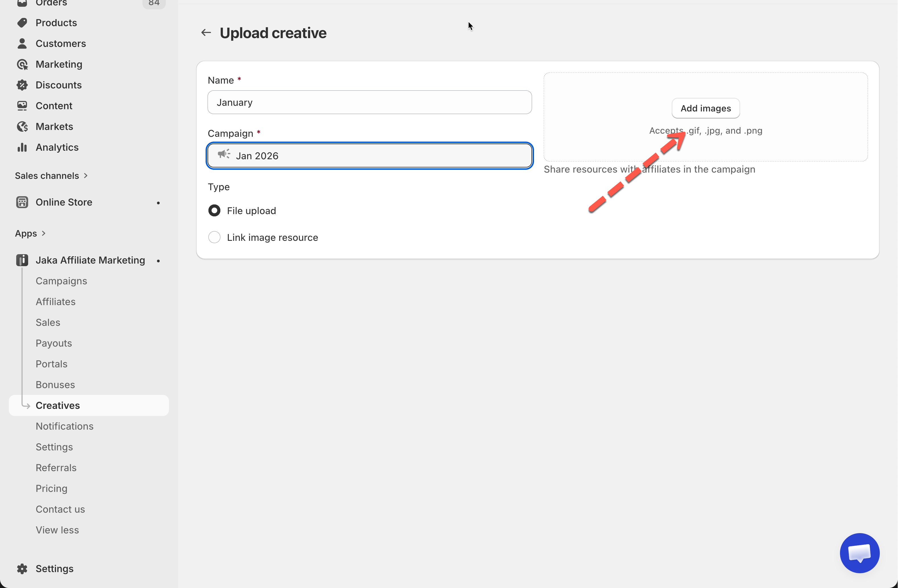Click the Discounts badge icon
The width and height of the screenshot is (898, 588).
pyautogui.click(x=22, y=85)
